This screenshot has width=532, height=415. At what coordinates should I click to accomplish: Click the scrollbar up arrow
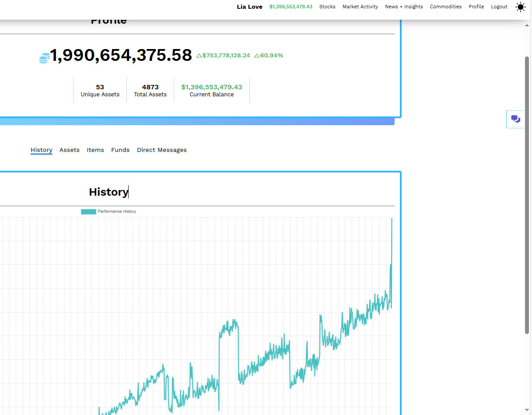coord(527,25)
